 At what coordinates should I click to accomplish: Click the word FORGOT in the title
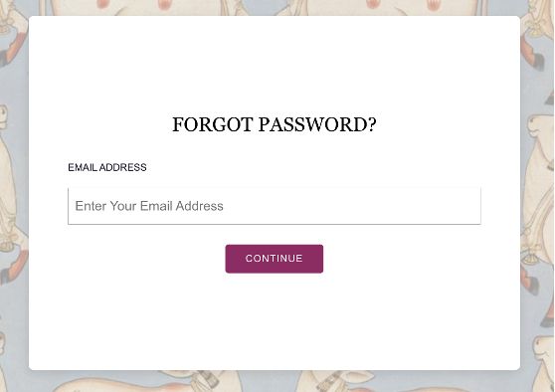(x=213, y=124)
